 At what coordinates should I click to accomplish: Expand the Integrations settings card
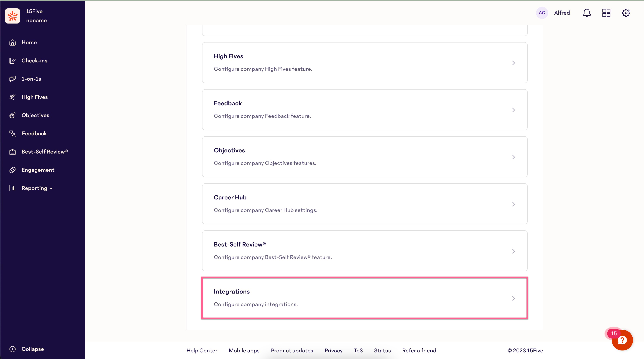pyautogui.click(x=365, y=298)
